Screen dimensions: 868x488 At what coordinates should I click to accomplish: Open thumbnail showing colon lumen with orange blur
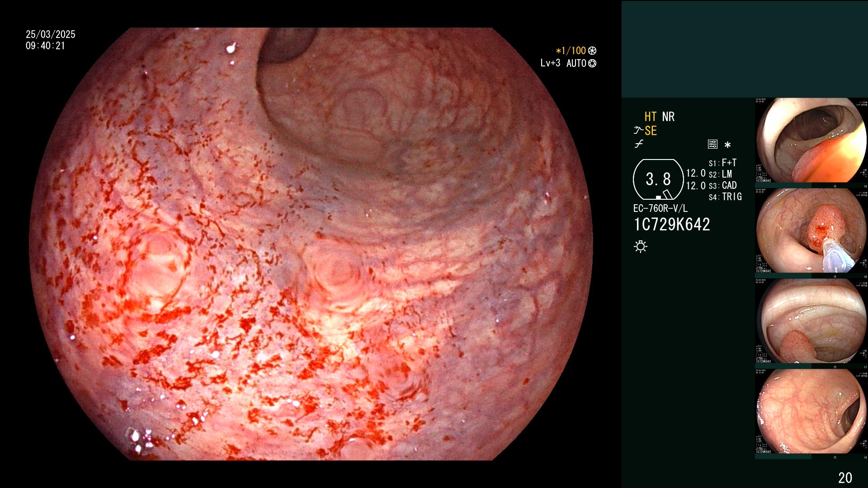811,141
